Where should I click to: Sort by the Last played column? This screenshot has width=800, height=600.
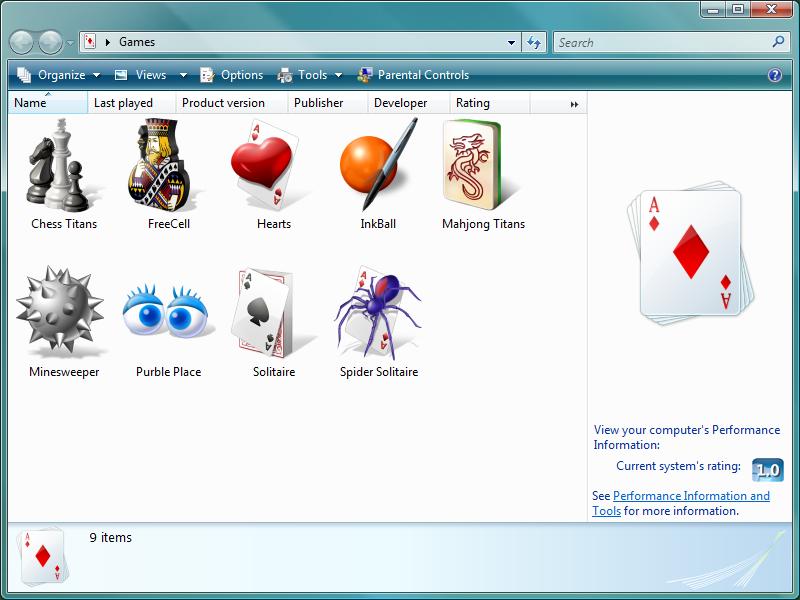(x=124, y=103)
